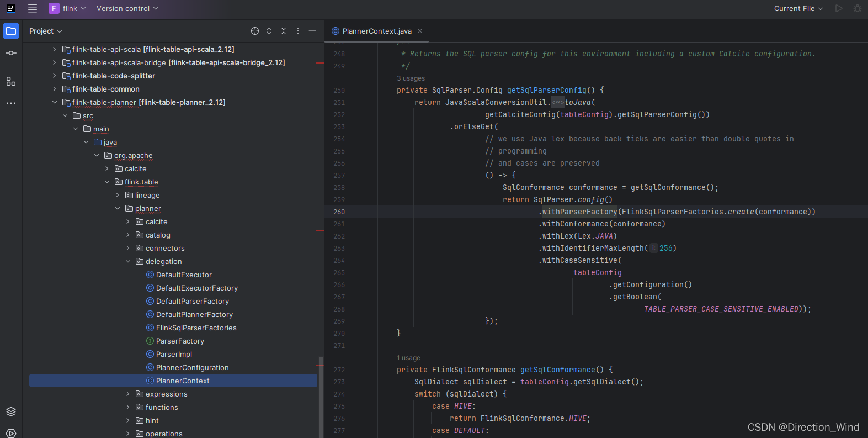Image resolution: width=868 pixels, height=438 pixels.
Task: Open the DefaultExecutorFactory class
Action: click(x=196, y=288)
